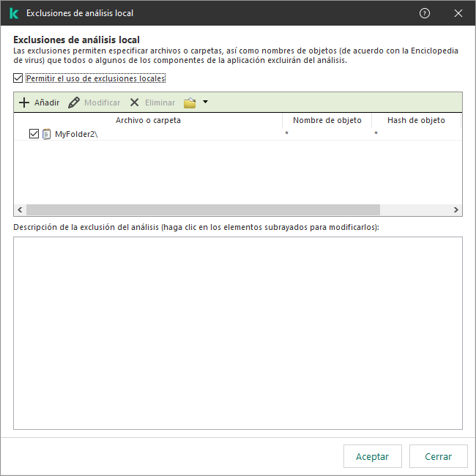Open the help icon in title bar
Screen dimensions: 476x476
425,13
